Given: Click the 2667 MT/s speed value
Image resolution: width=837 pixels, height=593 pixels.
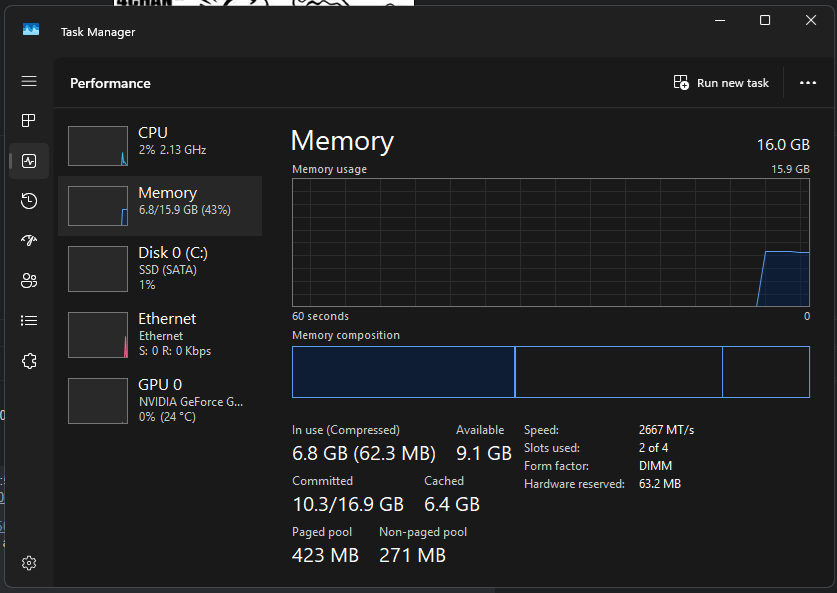Looking at the screenshot, I should 666,430.
